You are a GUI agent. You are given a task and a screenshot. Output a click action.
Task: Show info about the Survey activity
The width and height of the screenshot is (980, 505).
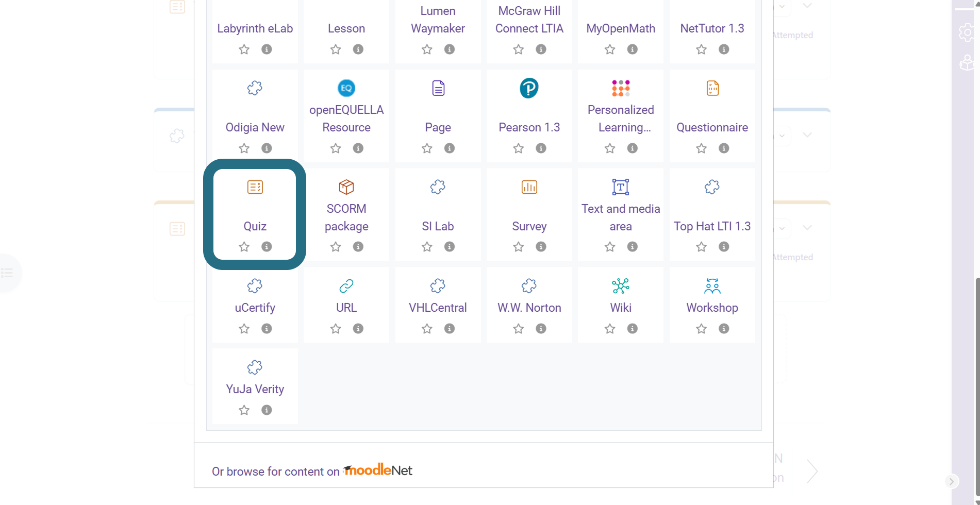pos(541,247)
